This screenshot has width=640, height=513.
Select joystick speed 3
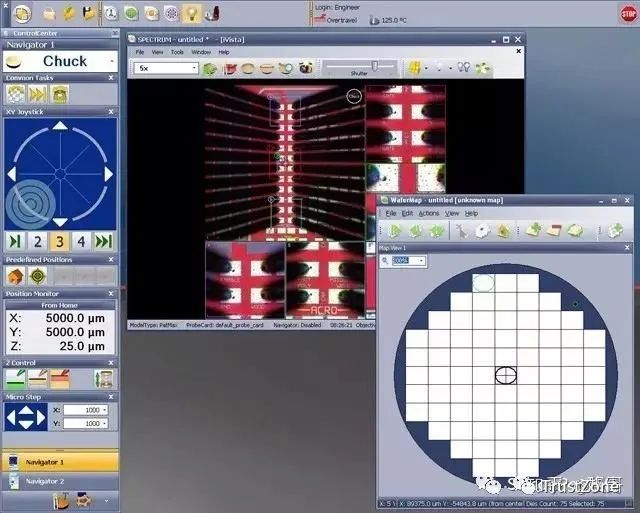click(x=59, y=242)
